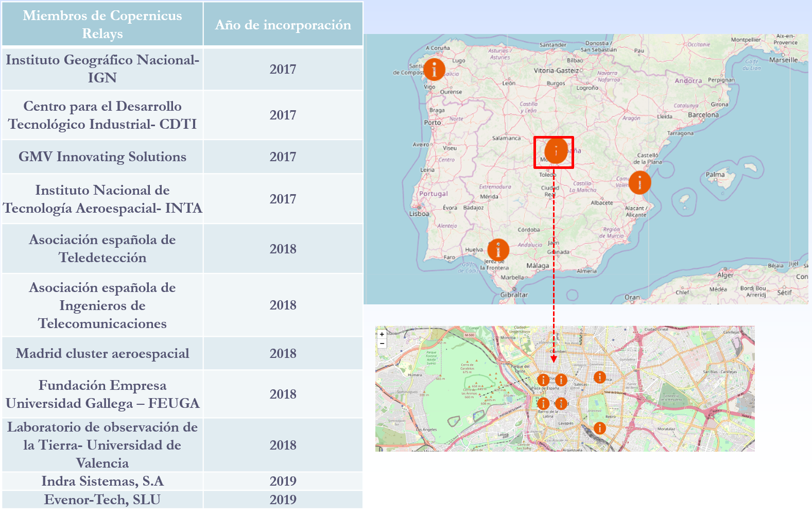Click the 'Vitoria-Gasteiz' label on the map

(556, 71)
